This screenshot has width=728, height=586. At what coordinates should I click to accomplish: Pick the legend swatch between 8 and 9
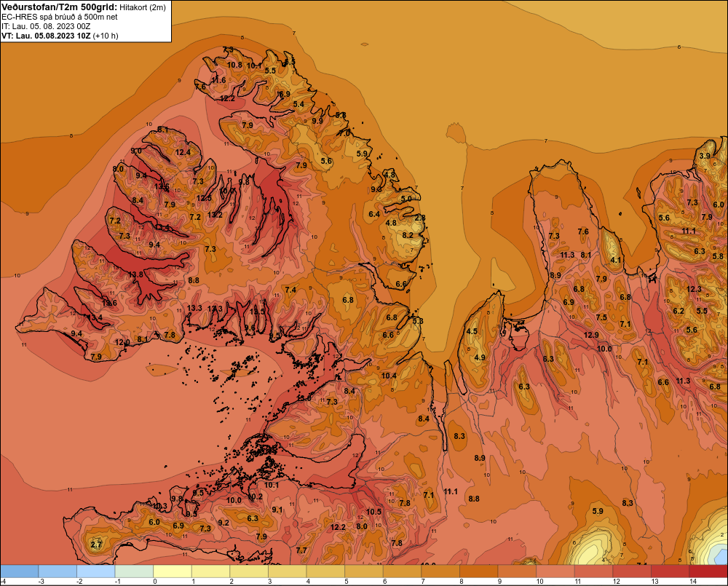479,571
